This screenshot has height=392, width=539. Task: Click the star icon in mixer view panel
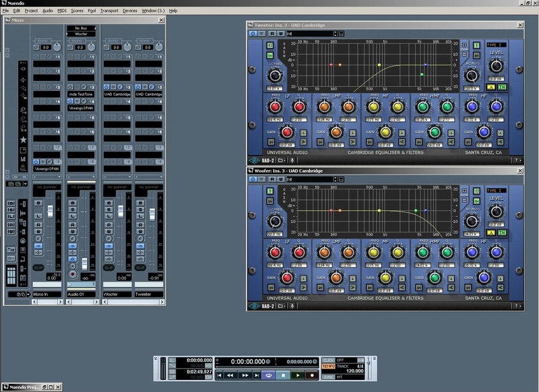tap(23, 139)
